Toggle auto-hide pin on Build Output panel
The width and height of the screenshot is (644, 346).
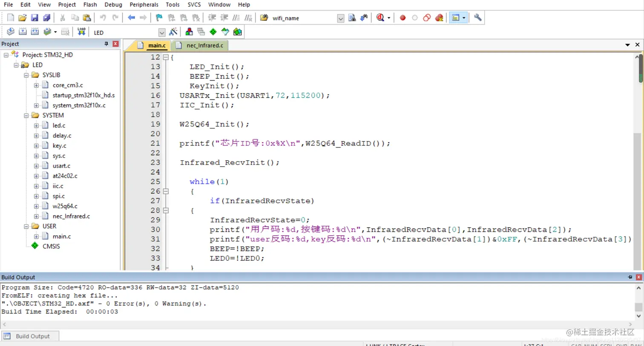point(630,277)
